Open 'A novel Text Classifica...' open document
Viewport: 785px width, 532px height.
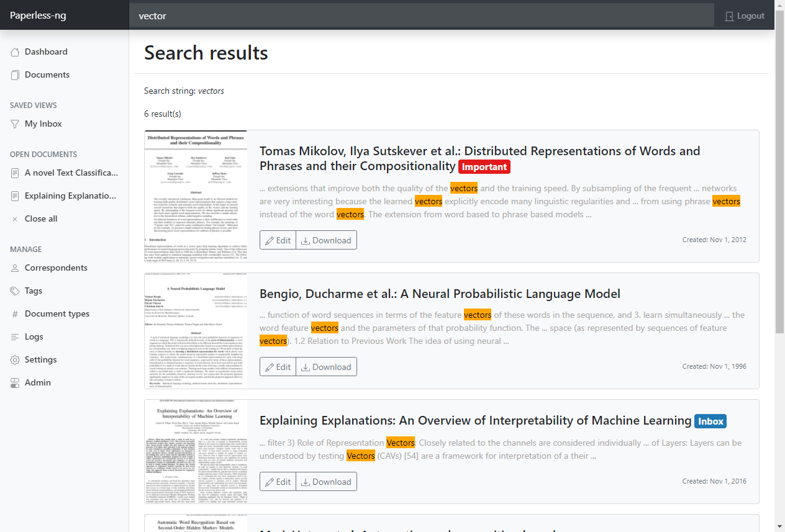70,173
